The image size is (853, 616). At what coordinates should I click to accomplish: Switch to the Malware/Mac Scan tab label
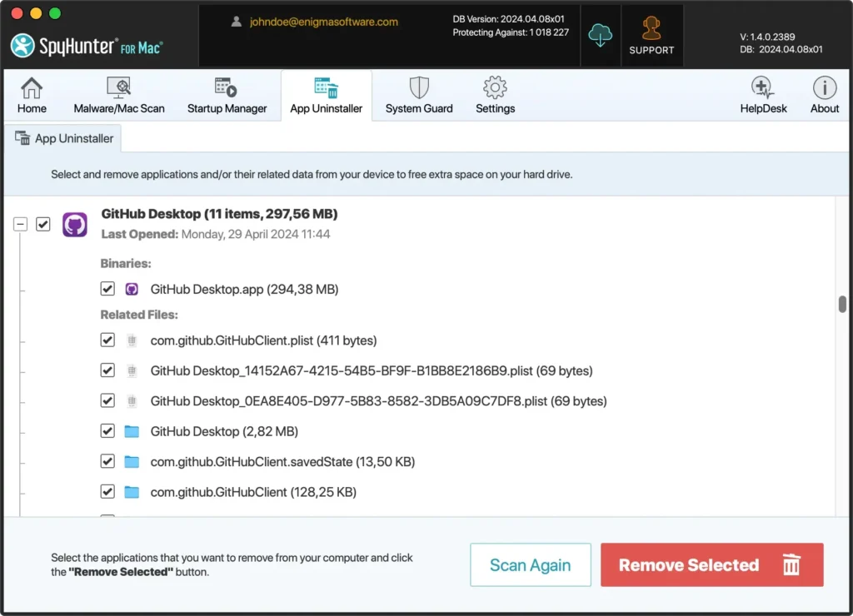118,109
